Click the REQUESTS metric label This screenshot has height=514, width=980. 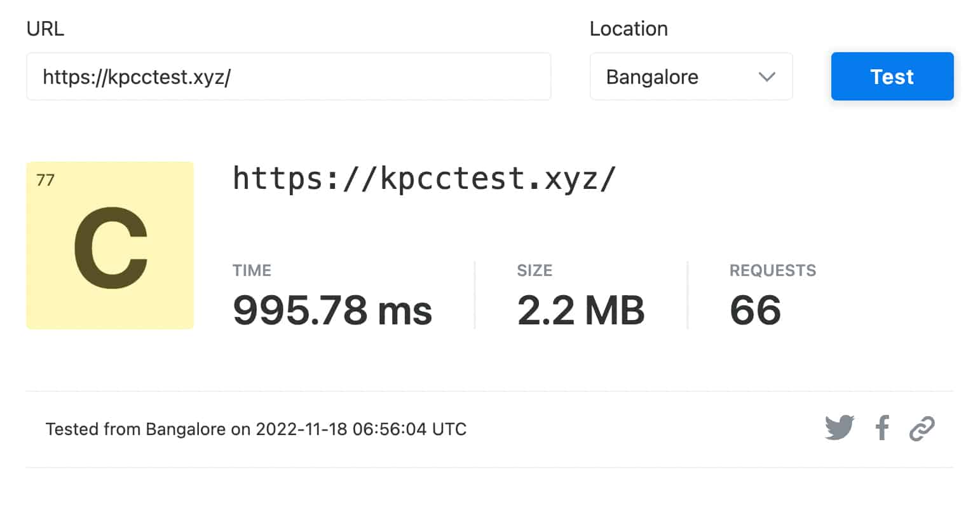772,270
